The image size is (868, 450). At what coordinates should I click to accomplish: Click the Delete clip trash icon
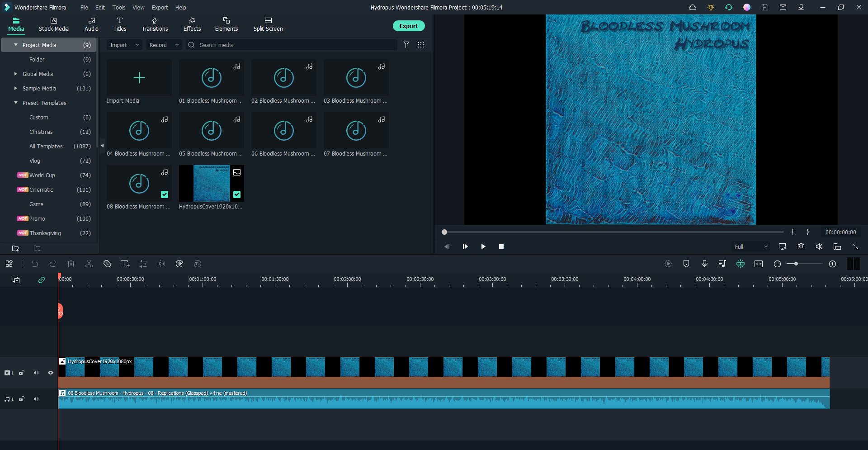point(71,264)
